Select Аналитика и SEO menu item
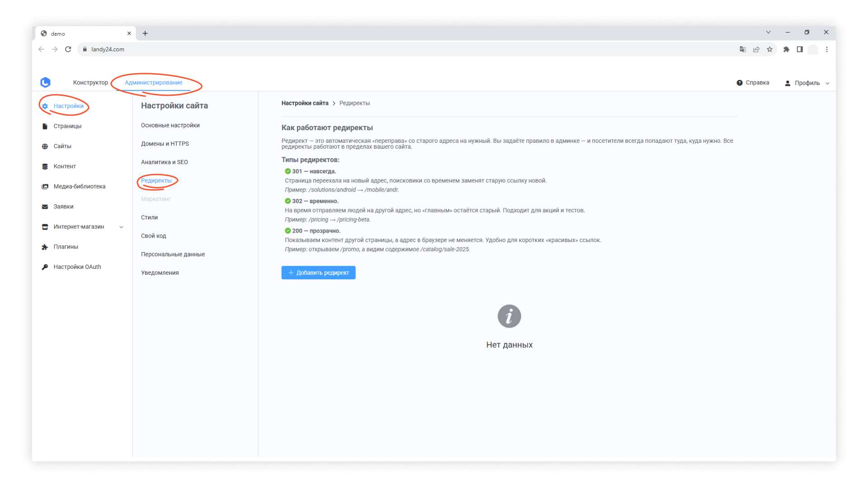 click(165, 162)
